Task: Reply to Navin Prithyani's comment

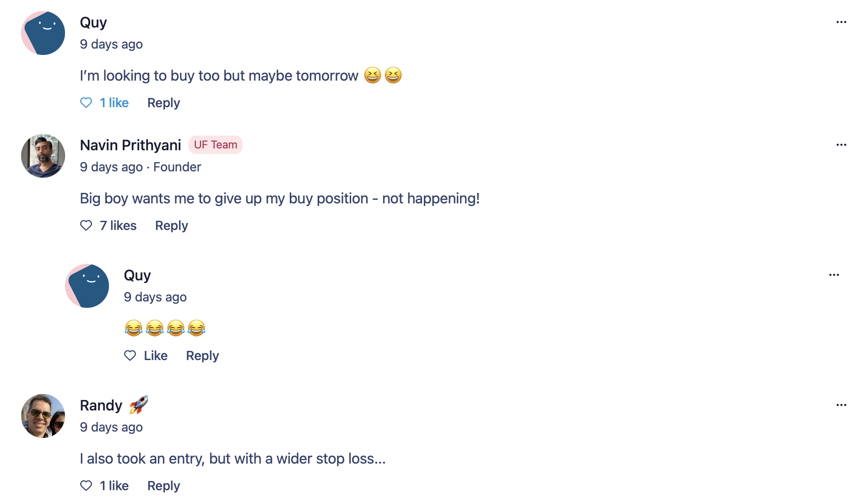Action: 171,225
